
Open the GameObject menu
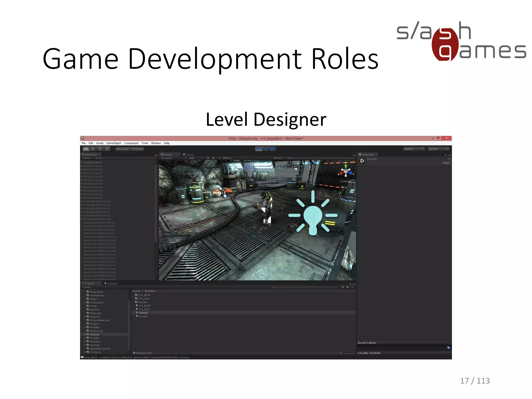[114, 143]
